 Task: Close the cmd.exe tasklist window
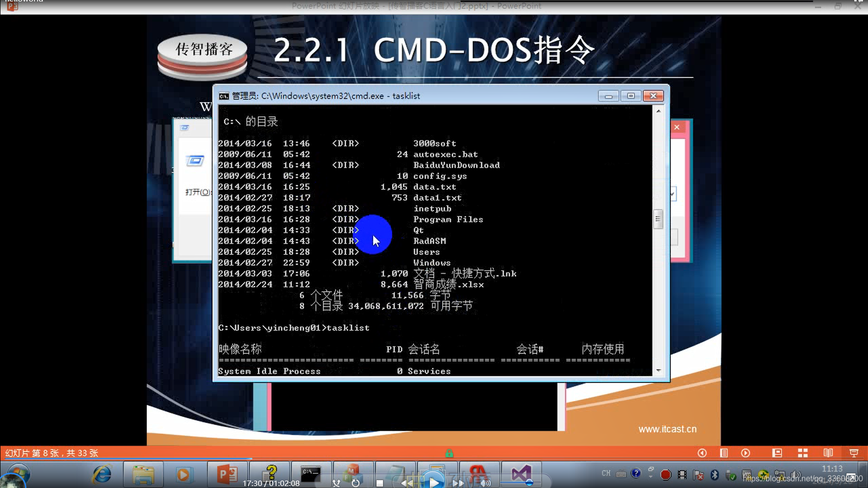pos(653,96)
